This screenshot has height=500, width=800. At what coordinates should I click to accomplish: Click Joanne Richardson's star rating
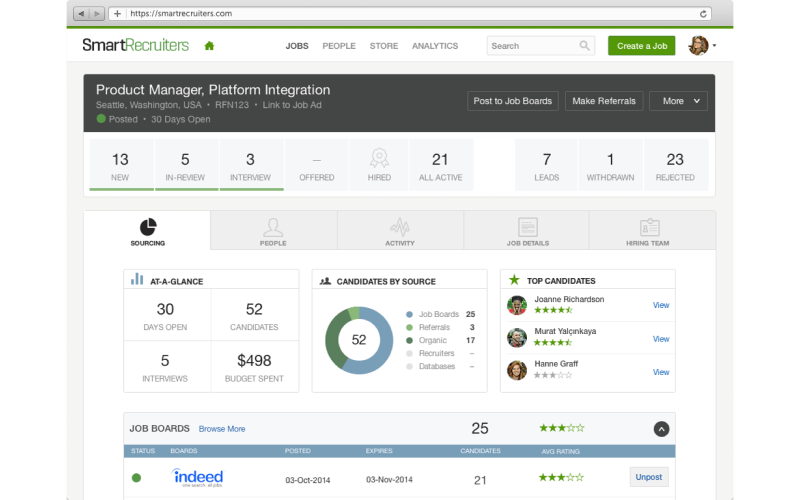553,310
